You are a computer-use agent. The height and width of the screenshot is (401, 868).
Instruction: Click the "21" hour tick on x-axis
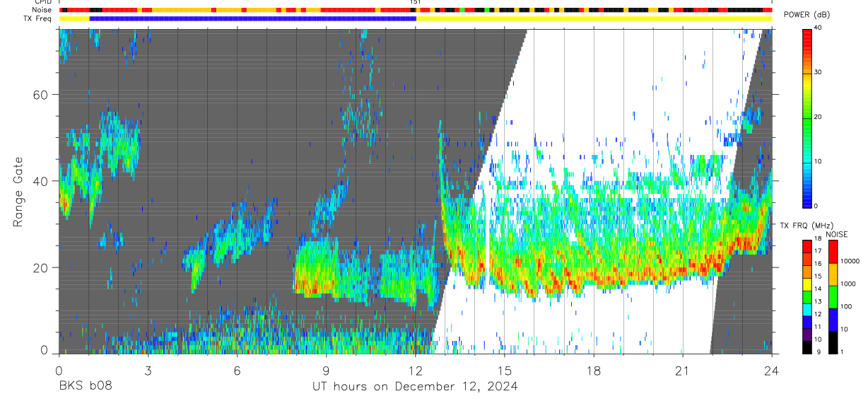(682, 371)
